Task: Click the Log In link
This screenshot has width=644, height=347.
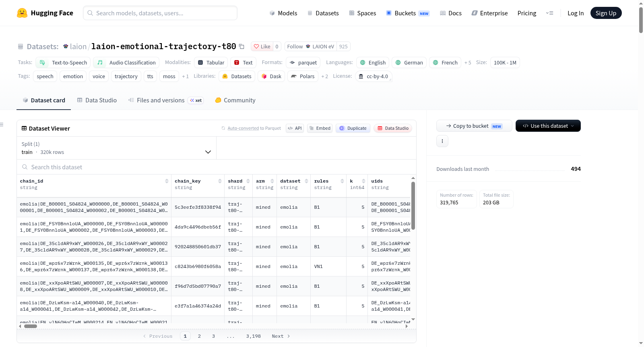Action: [576, 13]
